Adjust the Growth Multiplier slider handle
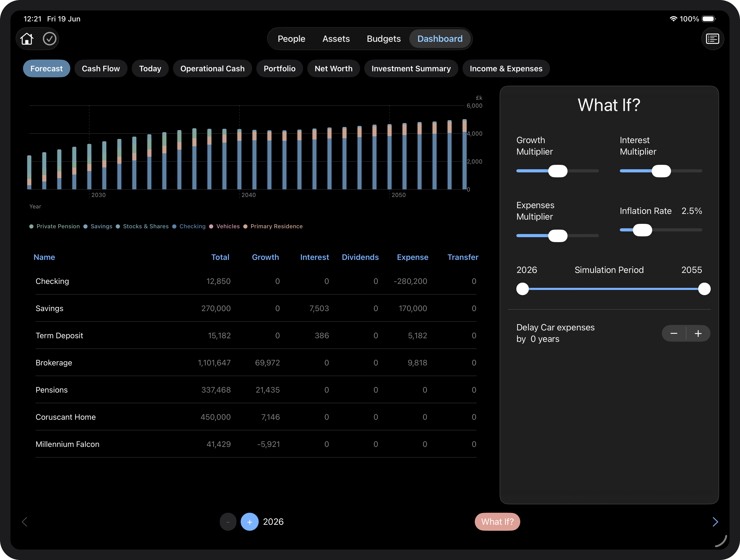Image resolution: width=740 pixels, height=560 pixels. (x=558, y=171)
